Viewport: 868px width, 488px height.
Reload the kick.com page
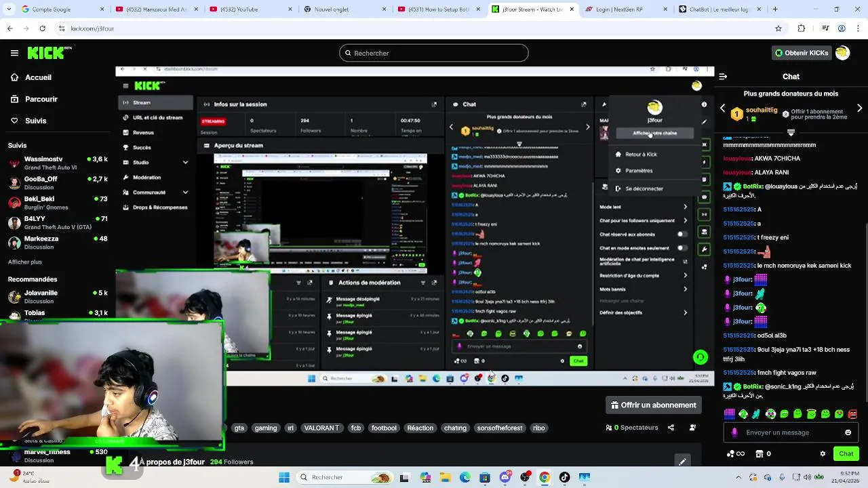pos(42,28)
